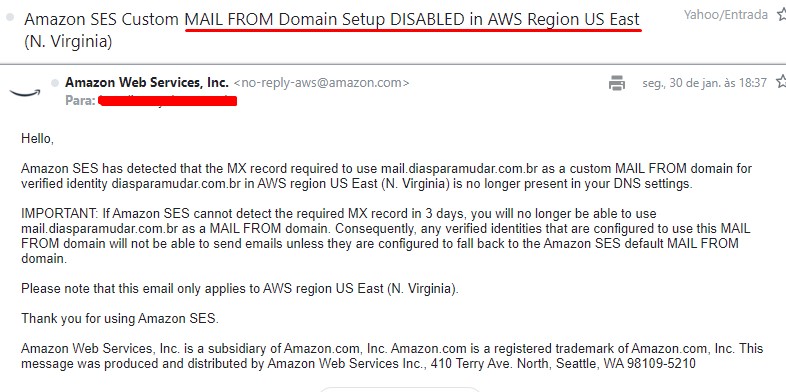
Task: Print this email with the printer icon
Action: coord(617,83)
